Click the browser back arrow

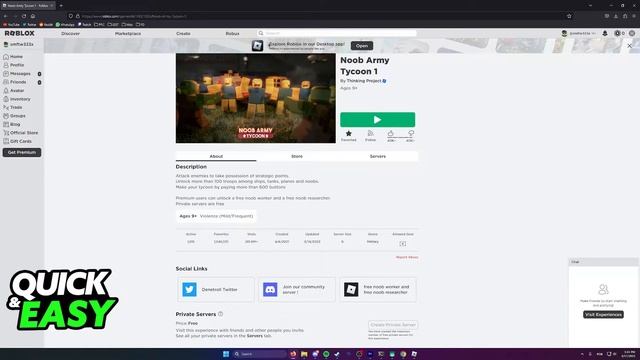(6, 16)
